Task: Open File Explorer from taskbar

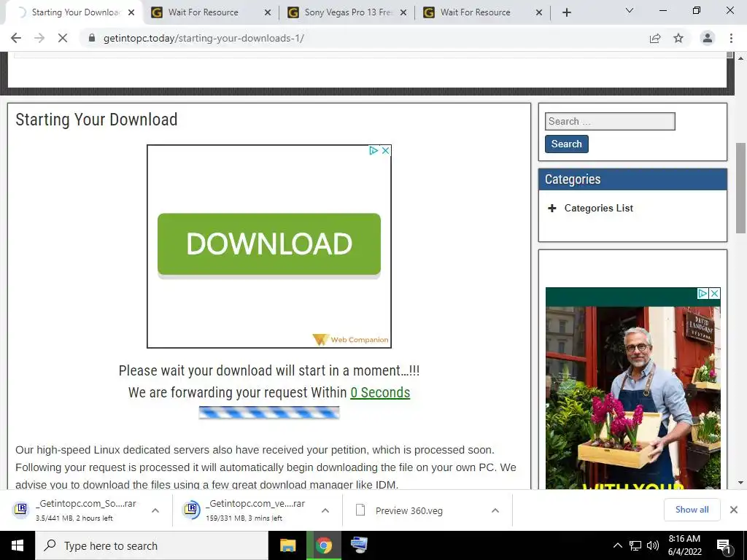Action: click(x=287, y=545)
